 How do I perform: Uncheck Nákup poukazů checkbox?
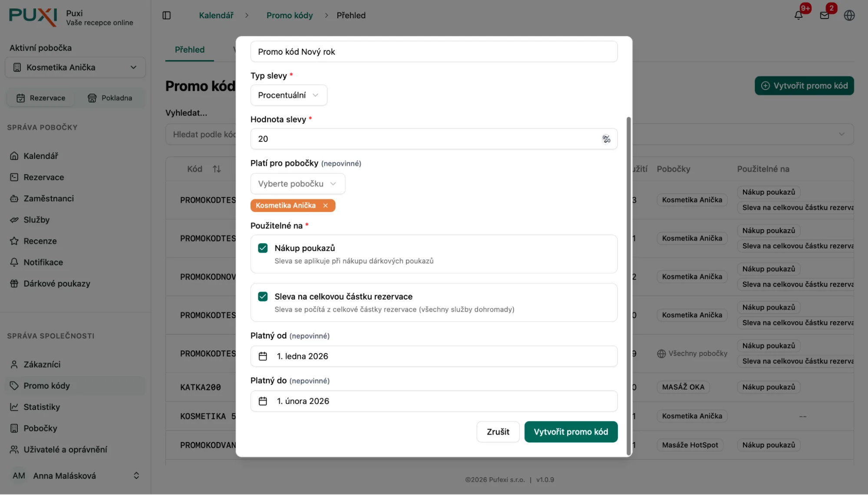[x=263, y=248]
